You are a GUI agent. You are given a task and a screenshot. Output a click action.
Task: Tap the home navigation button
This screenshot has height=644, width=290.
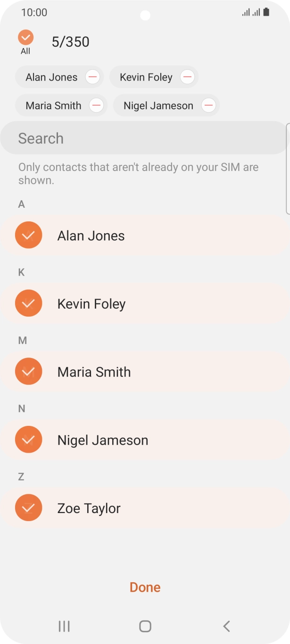pos(145,626)
